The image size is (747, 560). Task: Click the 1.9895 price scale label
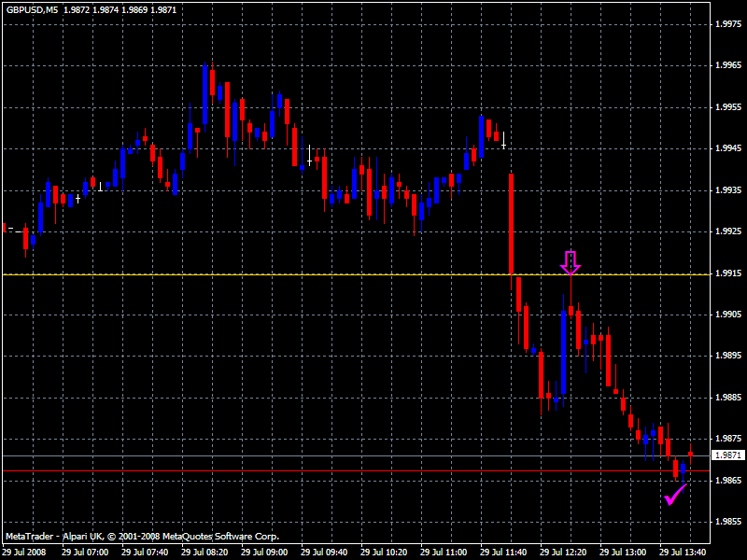coord(727,357)
